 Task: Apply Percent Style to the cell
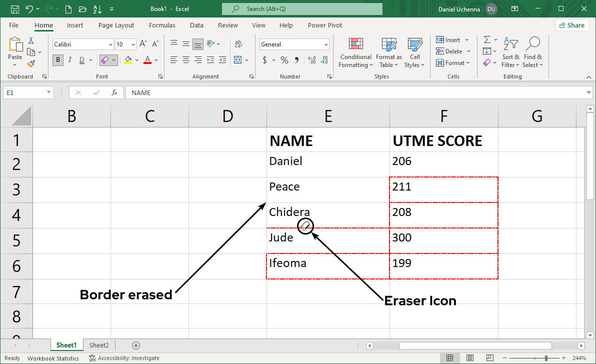284,60
